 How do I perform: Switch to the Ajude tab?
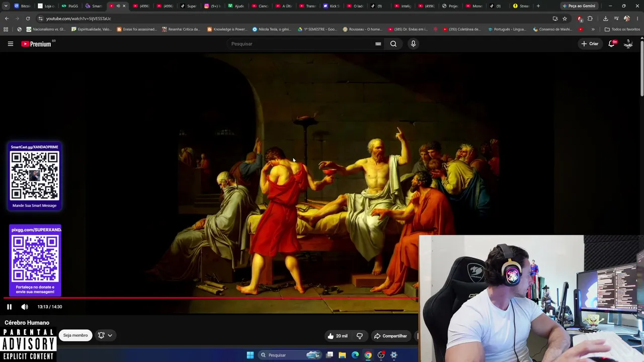pyautogui.click(x=236, y=6)
